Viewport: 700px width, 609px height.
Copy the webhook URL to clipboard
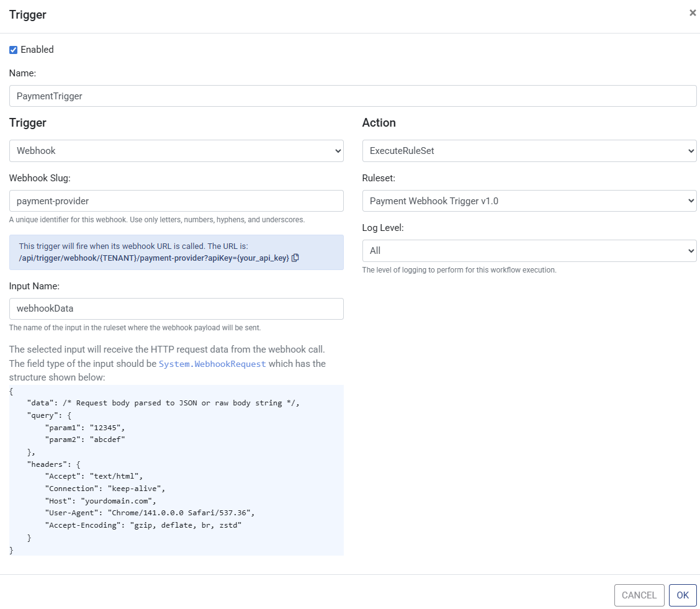[295, 258]
